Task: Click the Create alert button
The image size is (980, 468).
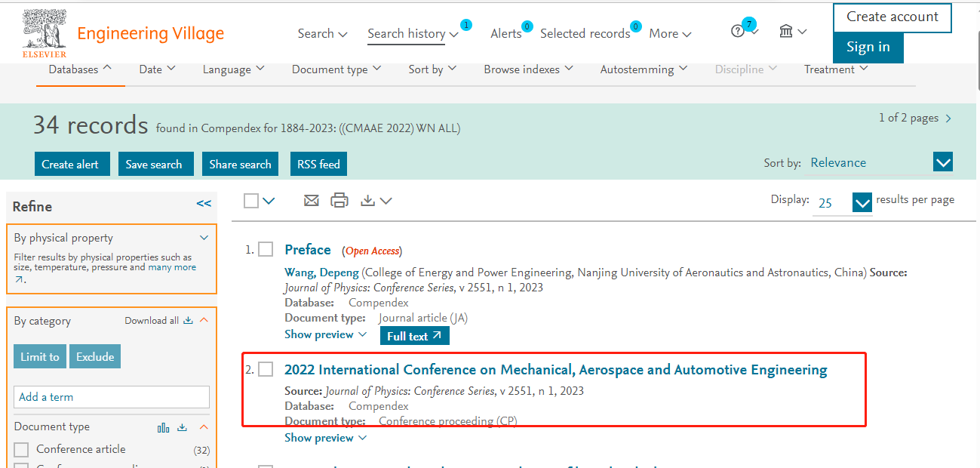Action: tap(72, 165)
